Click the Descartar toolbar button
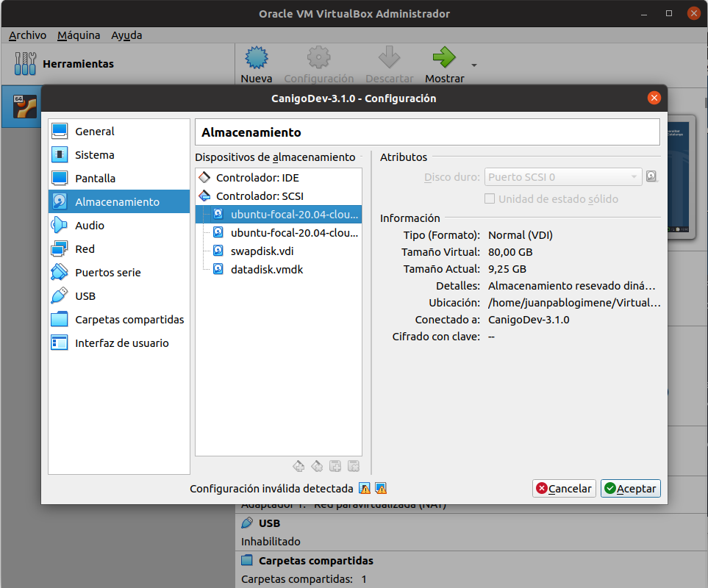This screenshot has height=588, width=708. coord(389,65)
